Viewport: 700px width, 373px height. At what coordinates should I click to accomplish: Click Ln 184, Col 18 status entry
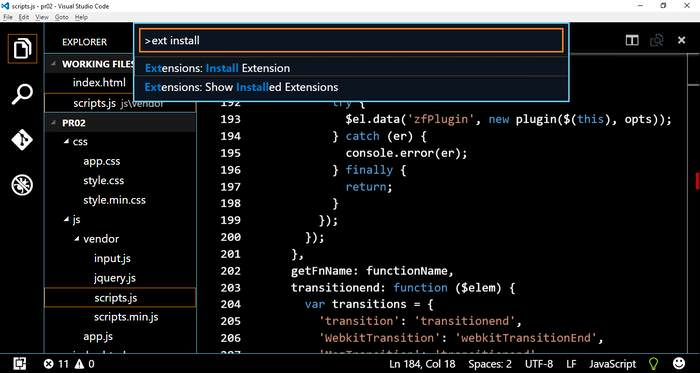[x=422, y=364]
